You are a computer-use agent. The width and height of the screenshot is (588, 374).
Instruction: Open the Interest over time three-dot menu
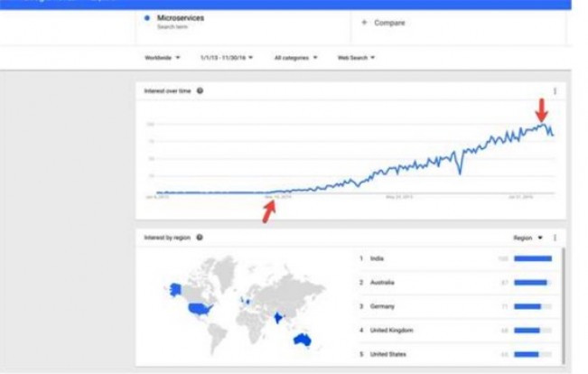click(x=555, y=91)
